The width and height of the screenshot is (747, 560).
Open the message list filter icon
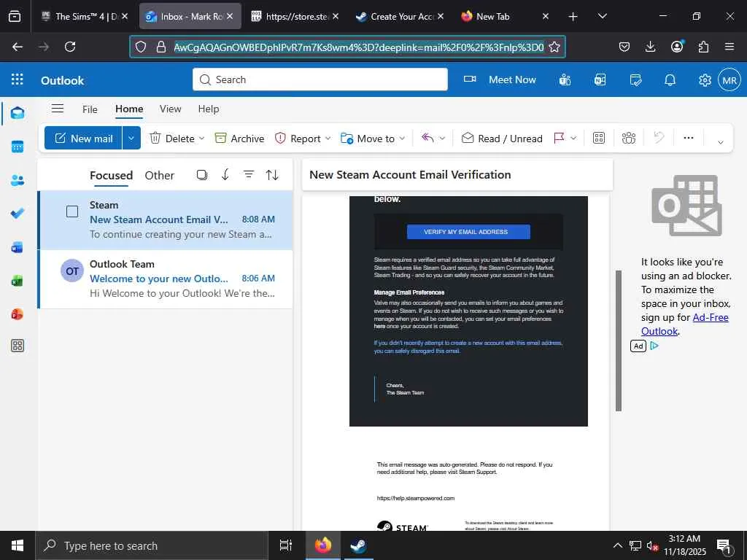click(249, 175)
